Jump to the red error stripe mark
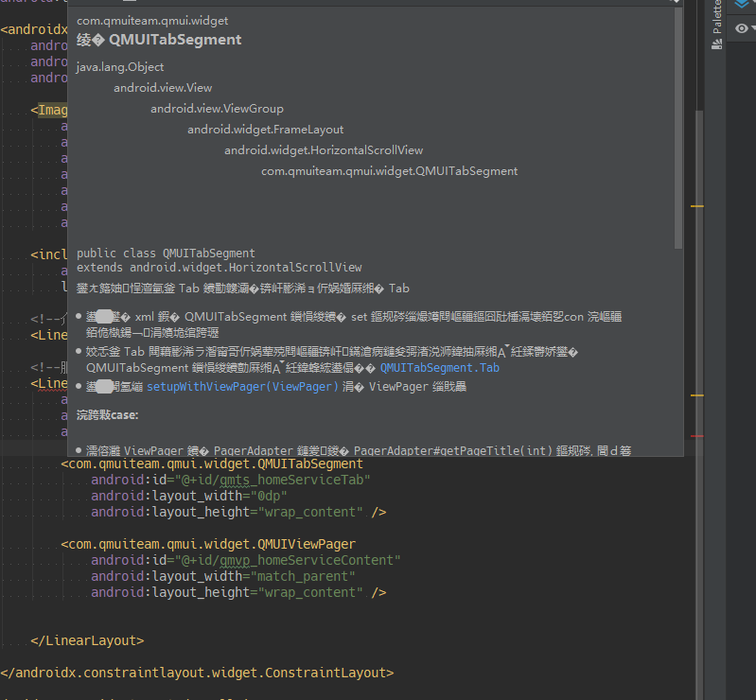The height and width of the screenshot is (700, 756). (x=696, y=436)
